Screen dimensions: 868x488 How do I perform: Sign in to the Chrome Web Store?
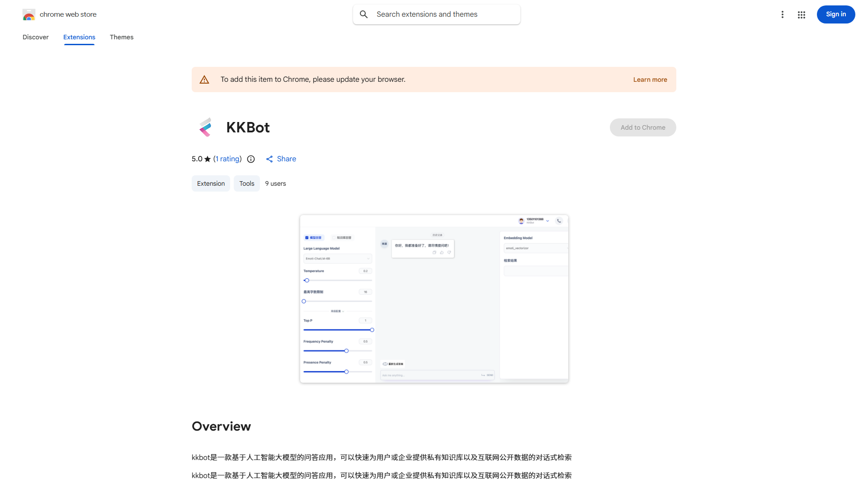click(835, 14)
